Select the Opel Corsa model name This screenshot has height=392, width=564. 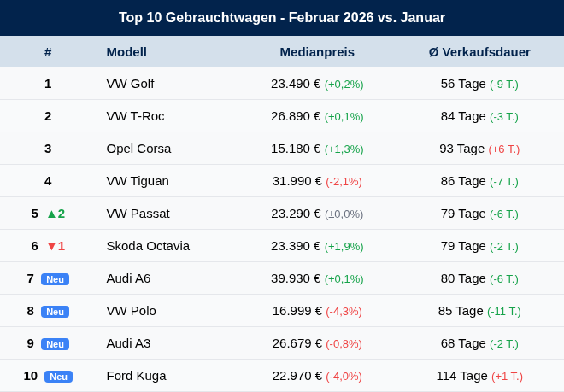pos(138,149)
